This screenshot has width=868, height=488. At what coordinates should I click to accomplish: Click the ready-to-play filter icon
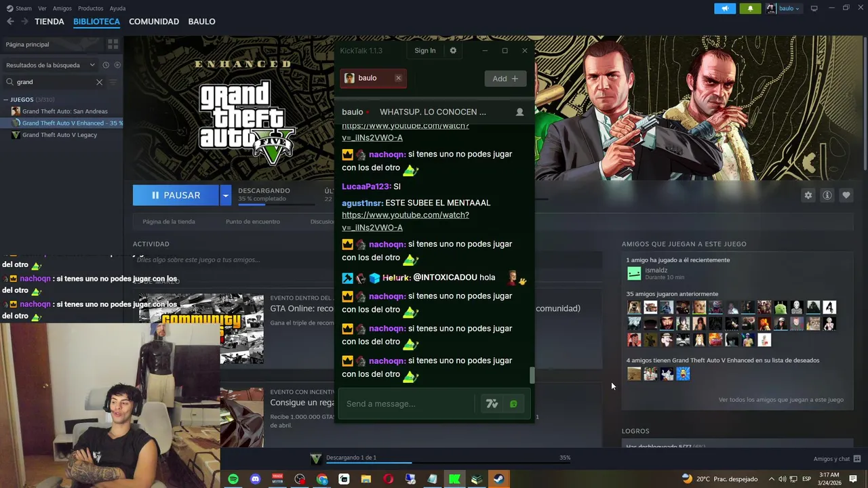point(117,65)
